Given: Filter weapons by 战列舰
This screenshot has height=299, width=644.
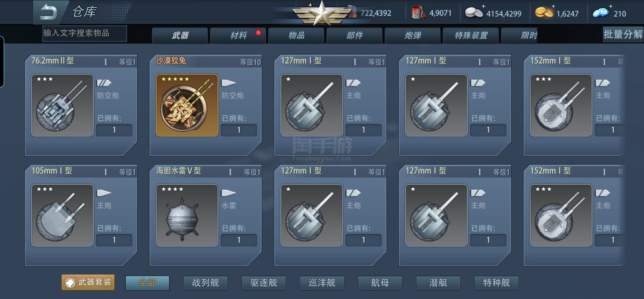Looking at the screenshot, I should 206,283.
